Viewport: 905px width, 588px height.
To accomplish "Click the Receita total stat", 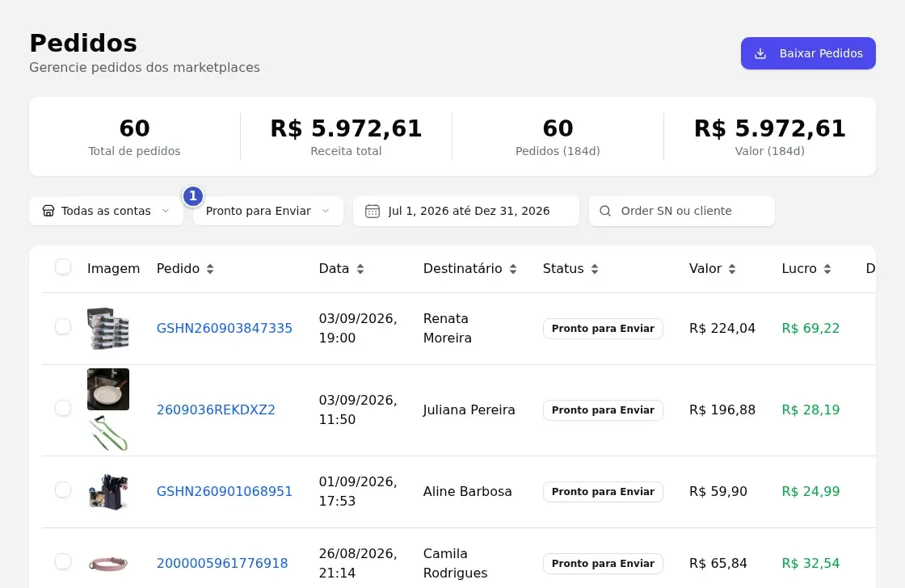I will point(347,136).
